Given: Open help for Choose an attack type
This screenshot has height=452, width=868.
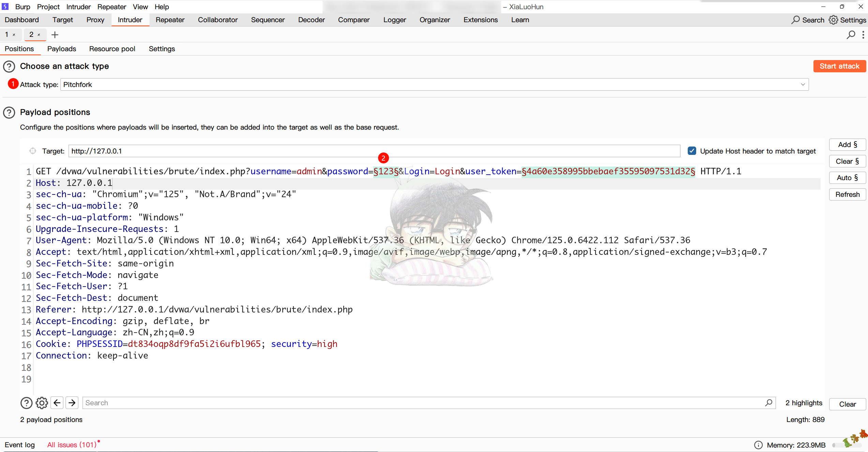Looking at the screenshot, I should (x=9, y=66).
